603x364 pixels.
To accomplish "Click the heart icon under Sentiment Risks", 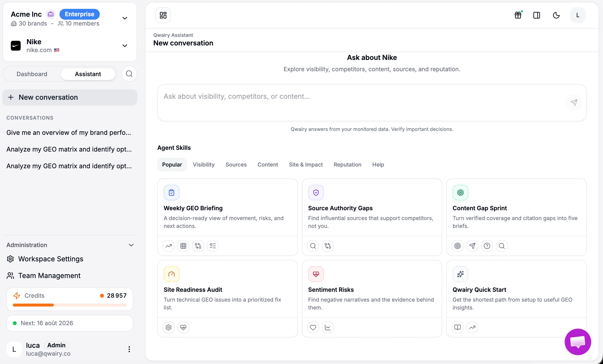I will click(x=313, y=327).
